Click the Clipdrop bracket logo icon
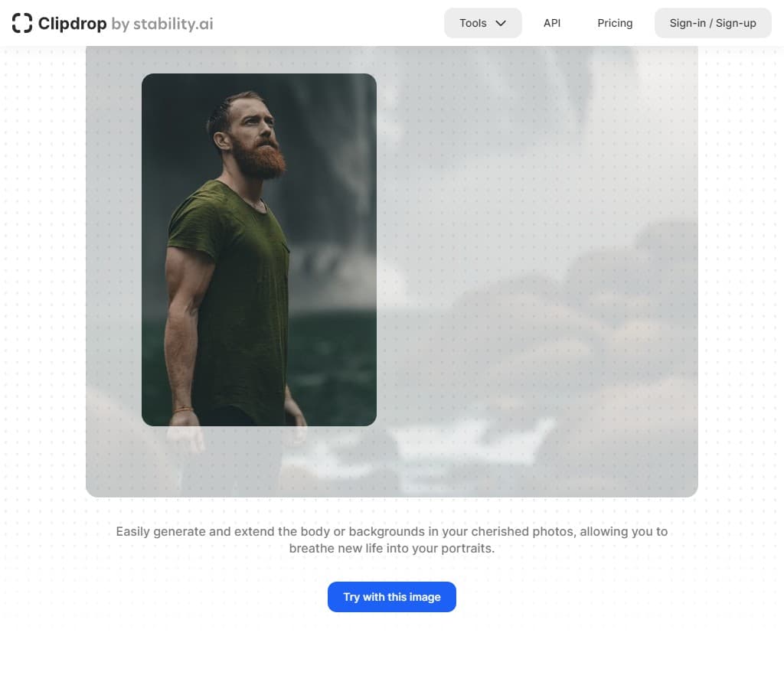The height and width of the screenshot is (675, 784). (22, 23)
